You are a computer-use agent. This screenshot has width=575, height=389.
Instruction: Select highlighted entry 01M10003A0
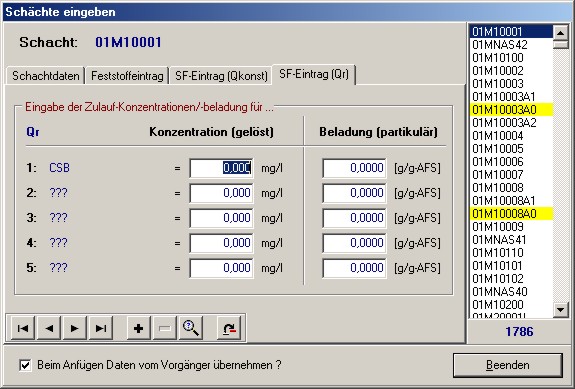click(511, 110)
